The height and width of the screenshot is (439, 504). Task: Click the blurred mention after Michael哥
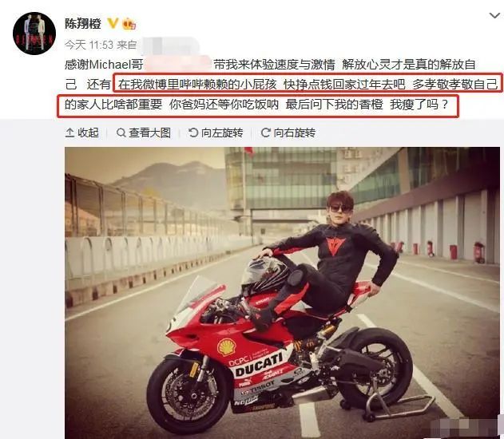pyautogui.click(x=178, y=65)
